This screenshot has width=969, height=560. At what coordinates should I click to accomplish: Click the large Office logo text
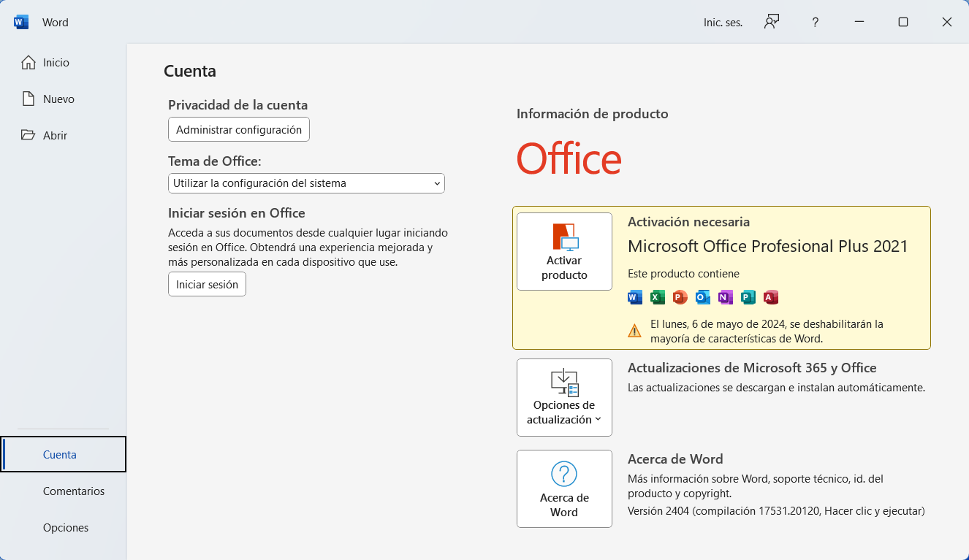click(569, 158)
